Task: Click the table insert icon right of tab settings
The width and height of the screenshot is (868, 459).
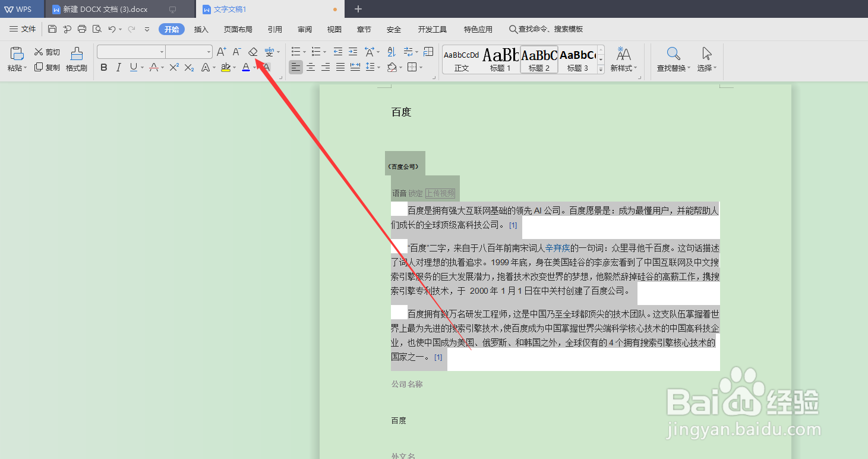Action: (x=428, y=52)
